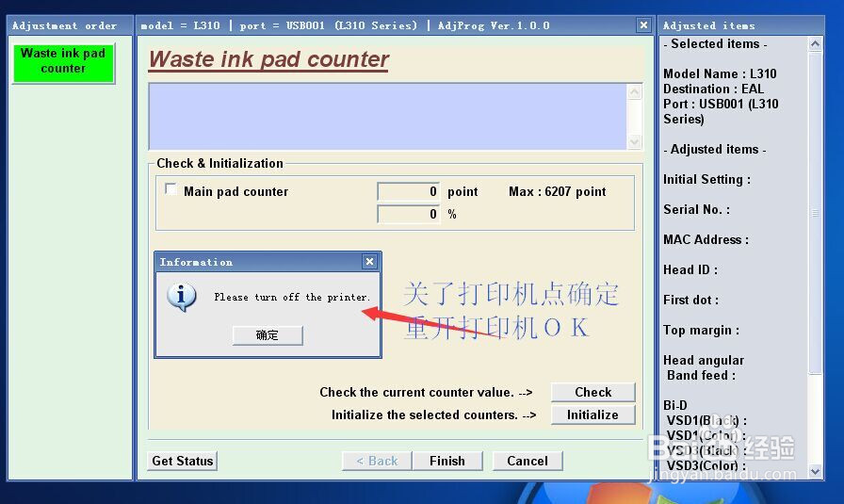Click 'Initial Setting :' entry
This screenshot has height=504, width=844.
(706, 179)
